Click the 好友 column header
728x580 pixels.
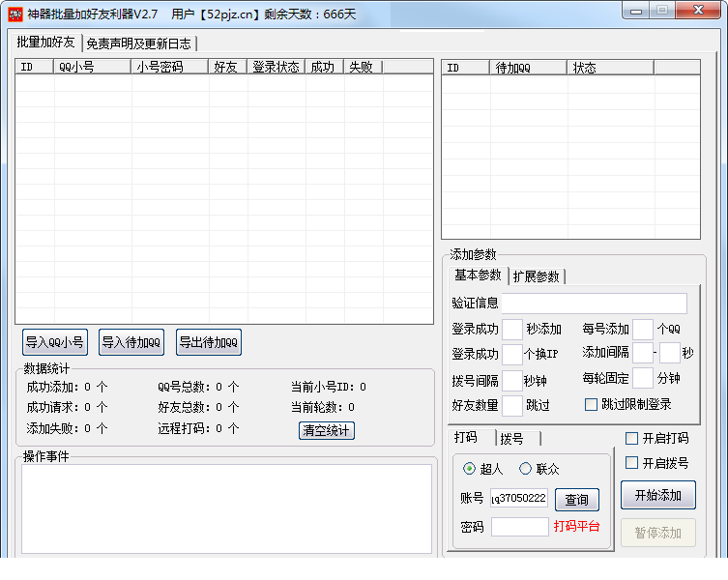[x=228, y=67]
